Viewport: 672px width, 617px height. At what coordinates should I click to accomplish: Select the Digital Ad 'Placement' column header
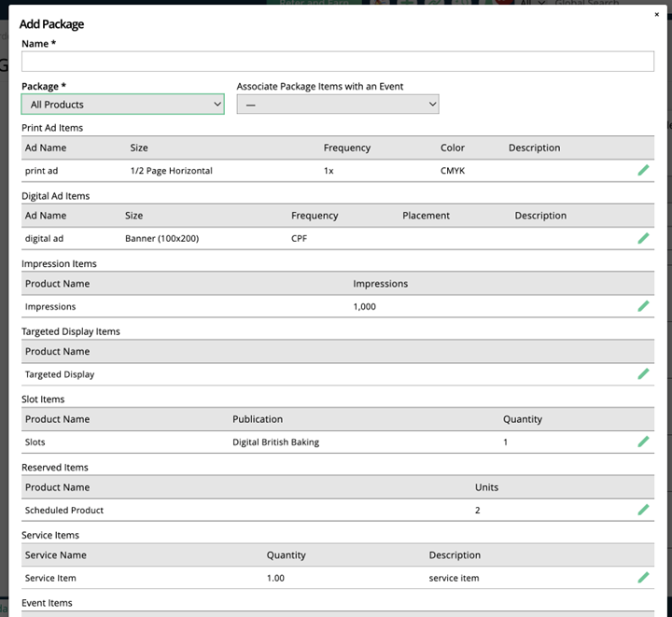pyautogui.click(x=426, y=215)
